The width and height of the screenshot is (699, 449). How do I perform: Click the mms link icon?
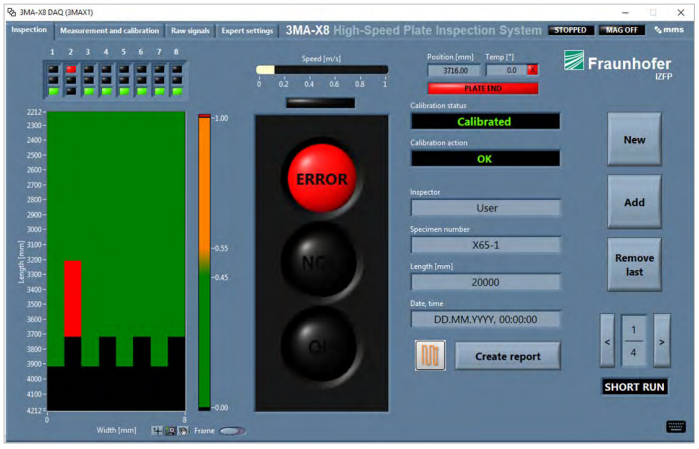click(669, 30)
